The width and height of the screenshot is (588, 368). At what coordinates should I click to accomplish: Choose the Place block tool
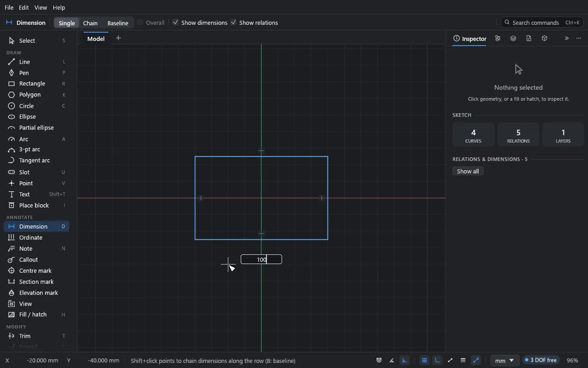coord(37,205)
